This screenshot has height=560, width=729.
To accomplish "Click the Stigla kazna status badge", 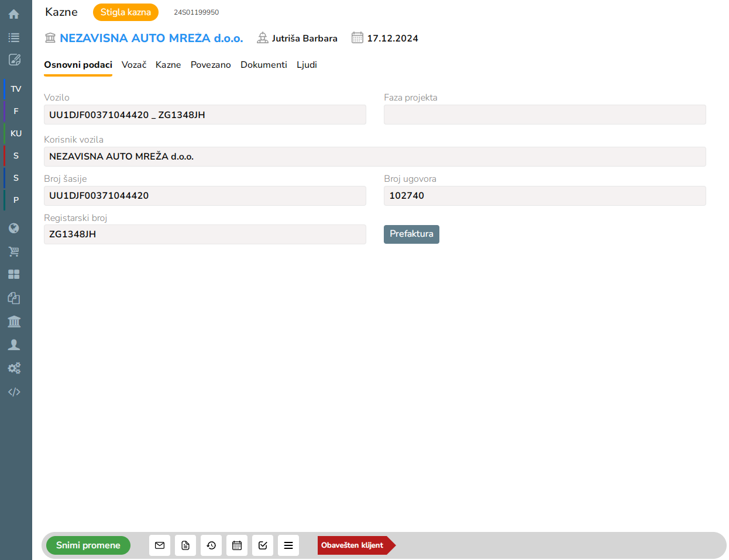I will click(x=126, y=12).
